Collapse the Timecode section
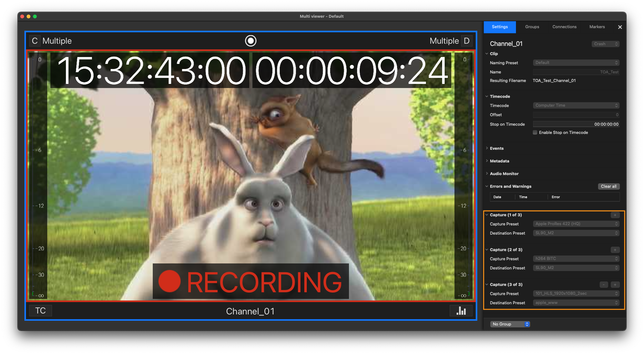The image size is (644, 354). (x=487, y=96)
